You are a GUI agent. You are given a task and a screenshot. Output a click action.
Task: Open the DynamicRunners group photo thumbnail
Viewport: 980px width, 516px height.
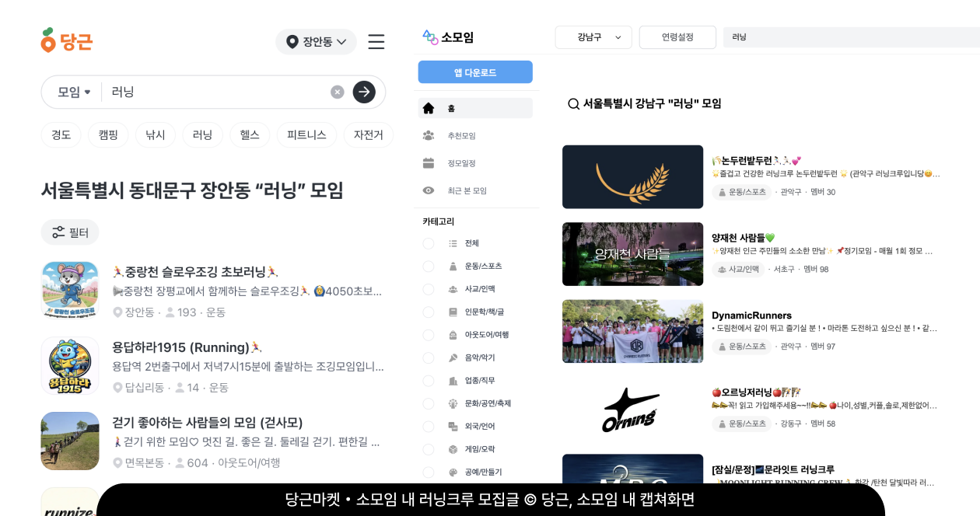coord(632,331)
